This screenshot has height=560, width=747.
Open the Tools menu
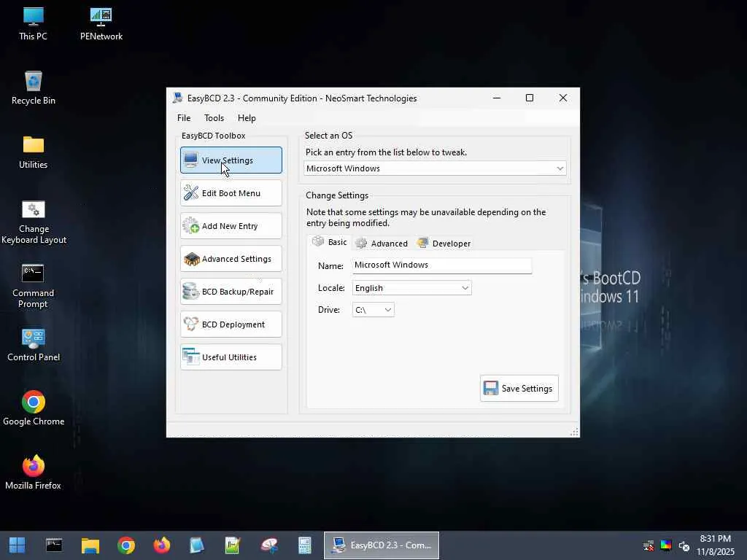pos(214,118)
